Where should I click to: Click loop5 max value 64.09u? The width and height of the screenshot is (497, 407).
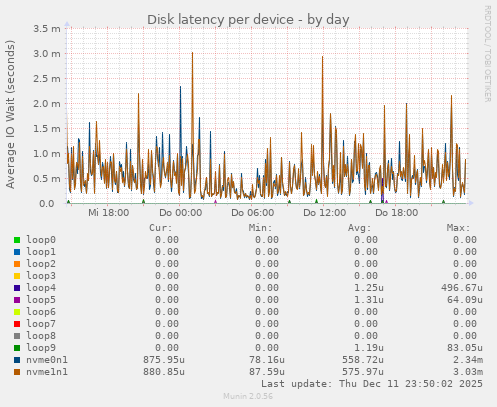[465, 300]
